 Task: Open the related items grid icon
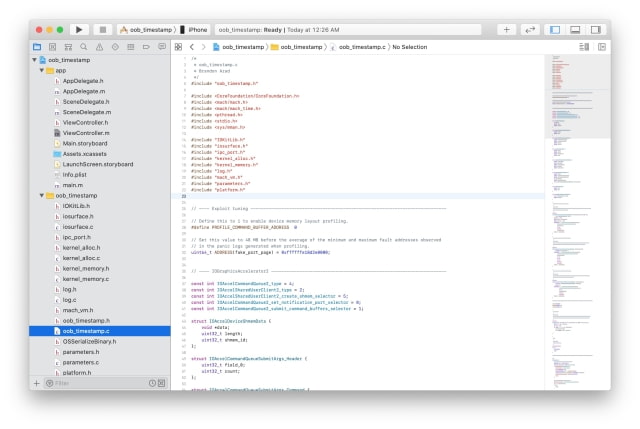click(x=178, y=47)
